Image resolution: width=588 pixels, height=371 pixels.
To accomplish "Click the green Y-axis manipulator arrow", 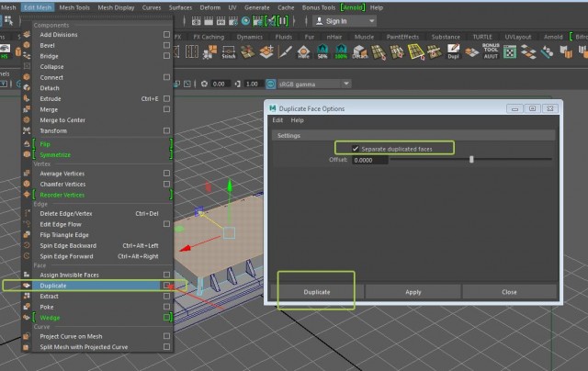I will click(230, 185).
